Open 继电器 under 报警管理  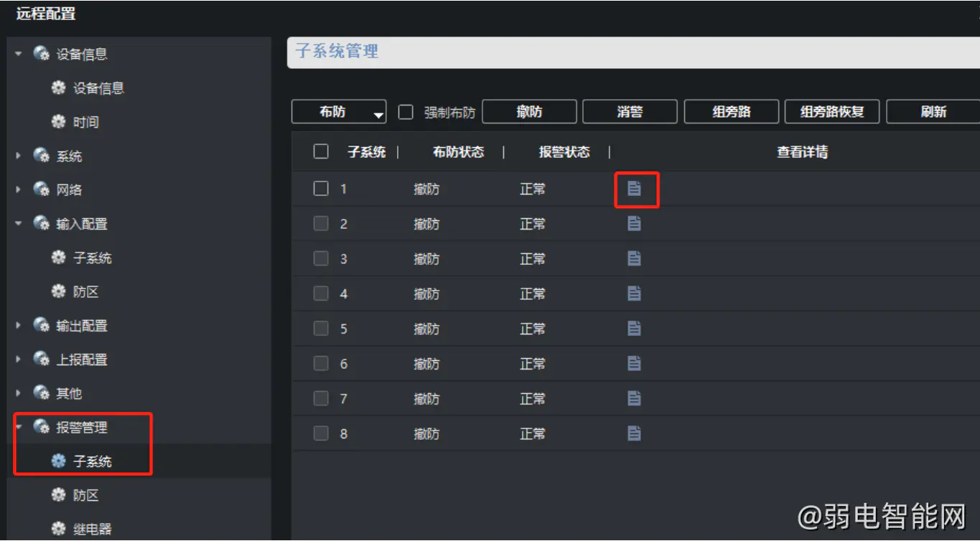point(93,530)
